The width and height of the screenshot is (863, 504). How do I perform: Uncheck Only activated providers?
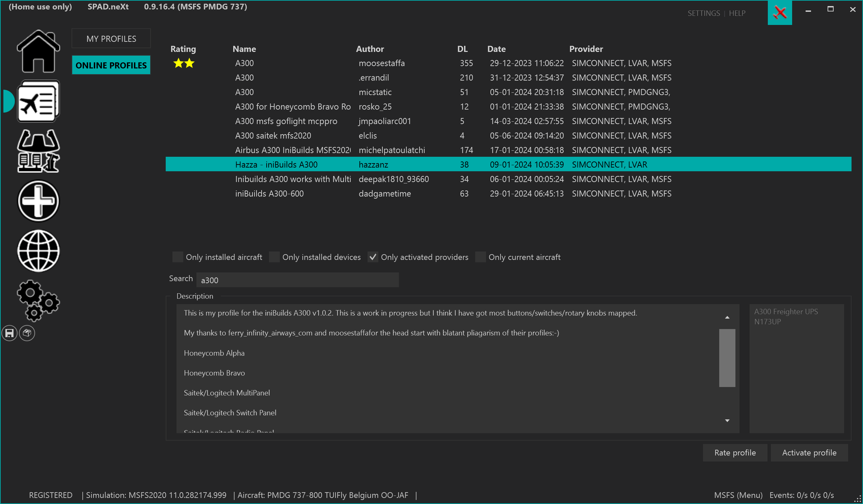pos(373,257)
